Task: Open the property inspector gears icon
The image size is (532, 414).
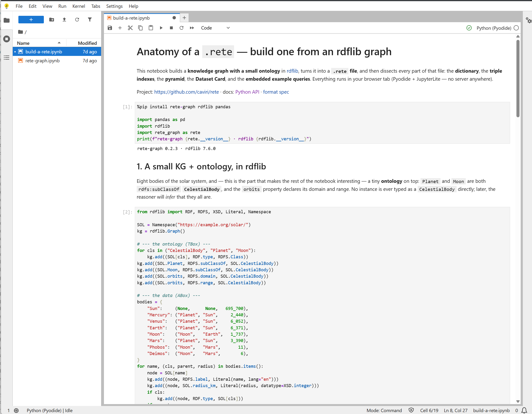Action: click(528, 20)
